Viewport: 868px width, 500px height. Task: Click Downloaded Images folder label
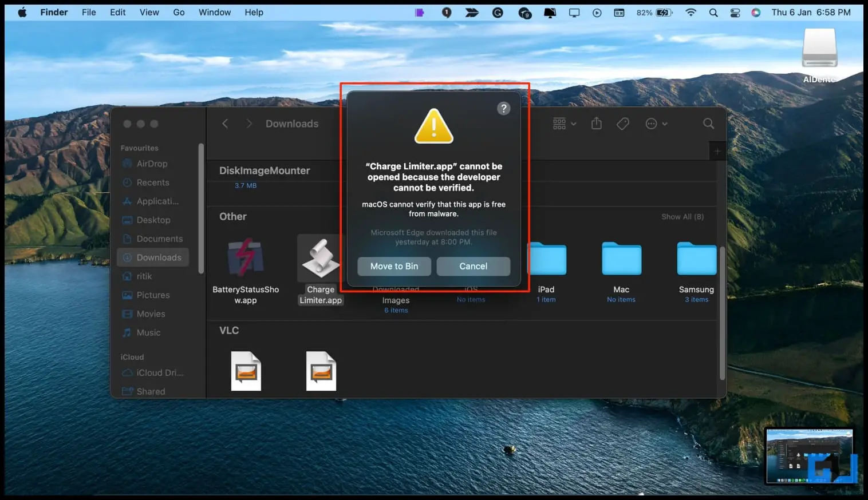coord(396,295)
